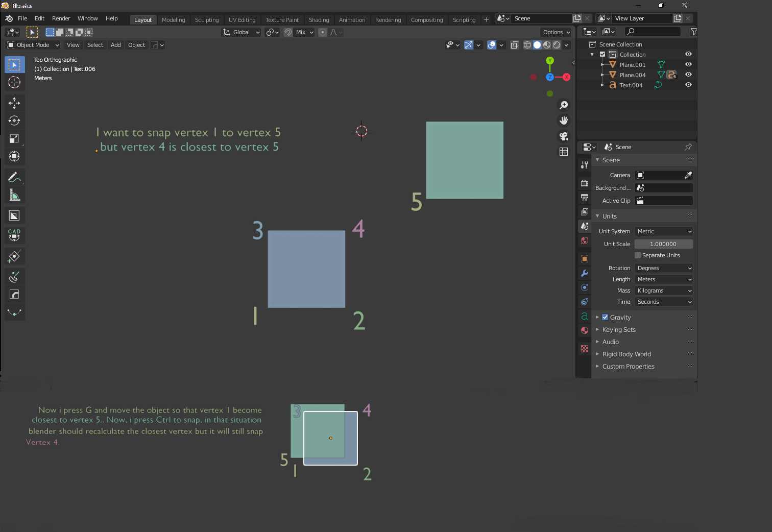Hide Plane.004 with its eye icon
772x532 pixels.
pos(688,75)
